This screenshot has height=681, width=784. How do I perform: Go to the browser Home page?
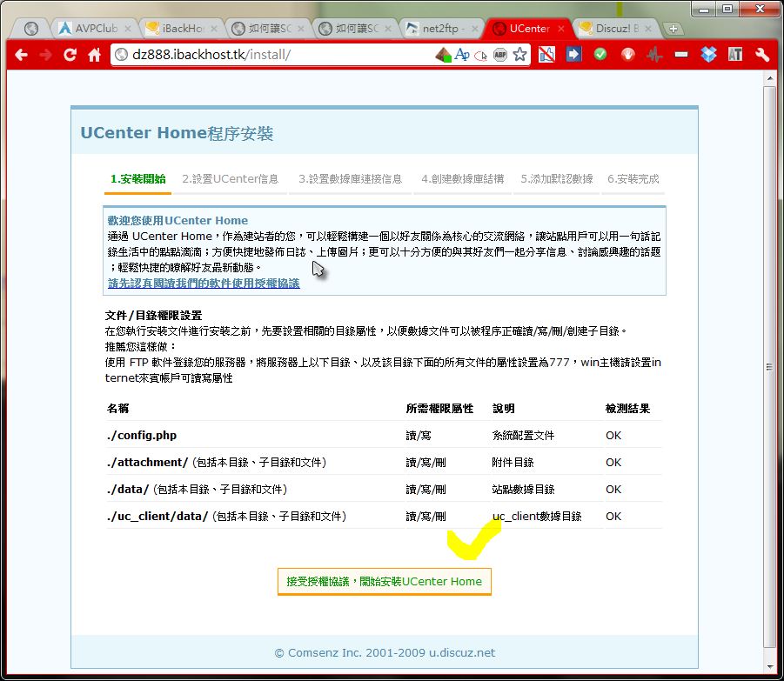95,55
